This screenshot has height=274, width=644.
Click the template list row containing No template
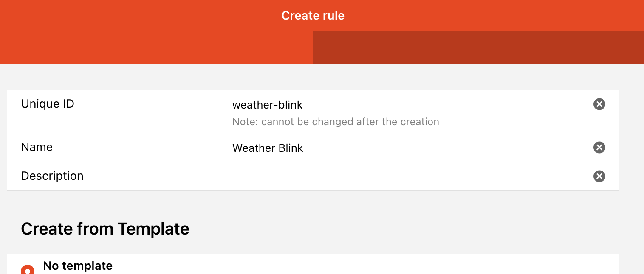[x=313, y=264]
